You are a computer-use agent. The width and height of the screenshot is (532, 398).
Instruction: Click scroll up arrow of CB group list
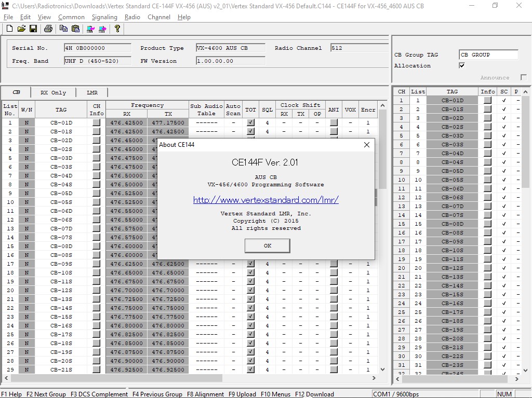tap(525, 92)
